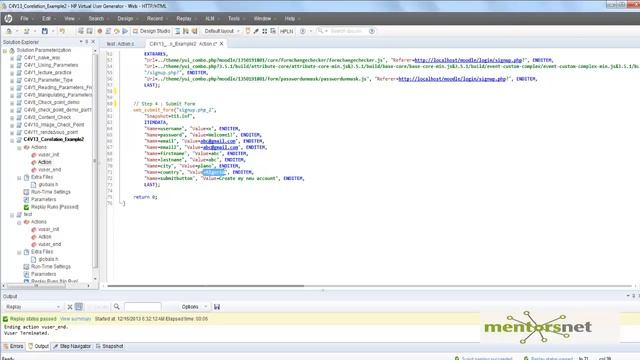Expand the C4V10_Image_Check_Point node
Screen dimensions: 640x360
click(x=12, y=125)
